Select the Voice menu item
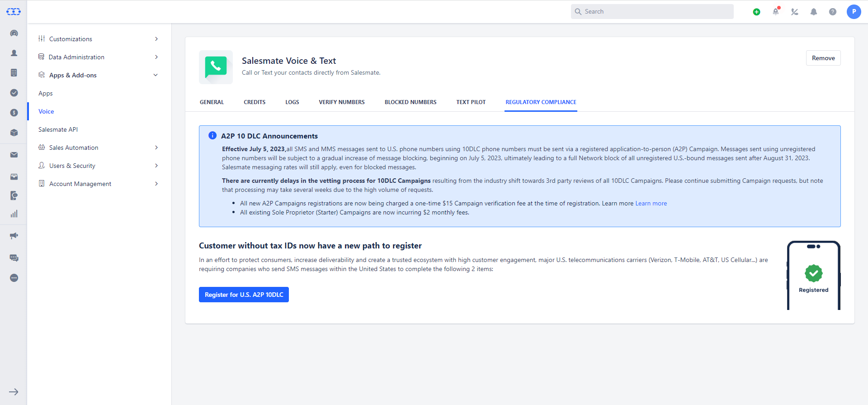The width and height of the screenshot is (868, 405). click(x=46, y=111)
